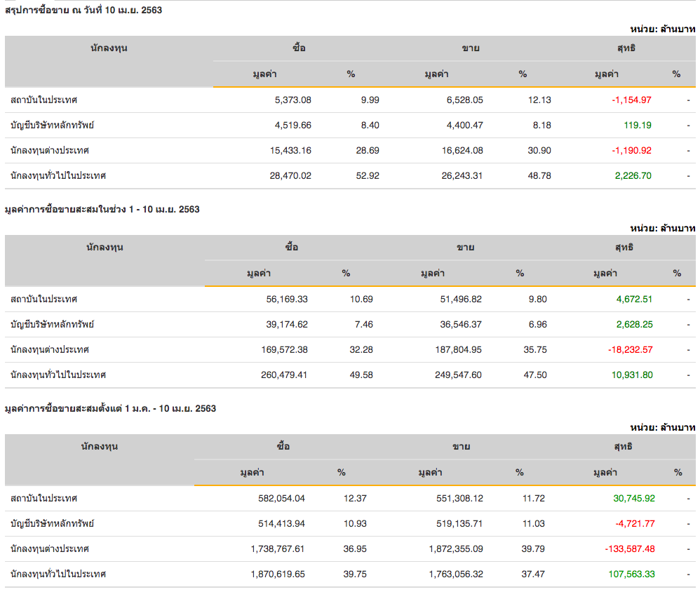Select the green net value 2,226.70

click(633, 175)
